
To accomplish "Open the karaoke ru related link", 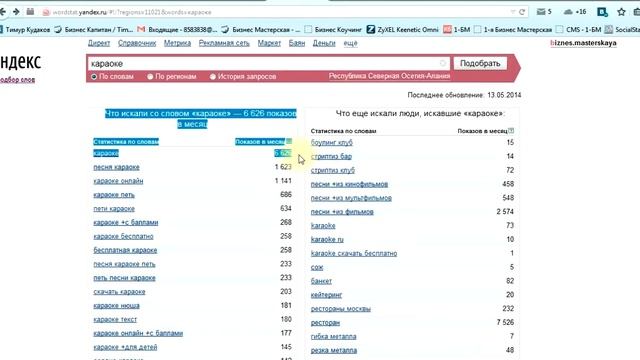I will (x=327, y=240).
